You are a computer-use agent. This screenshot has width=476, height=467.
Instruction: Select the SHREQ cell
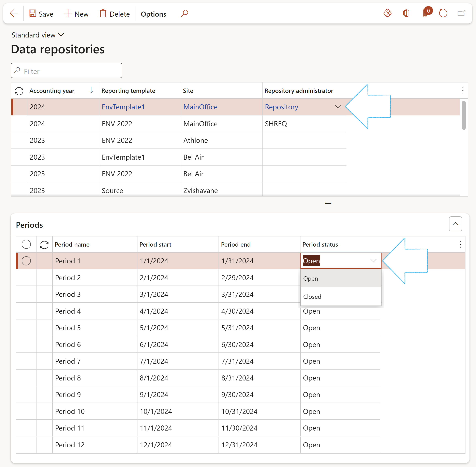(x=304, y=124)
